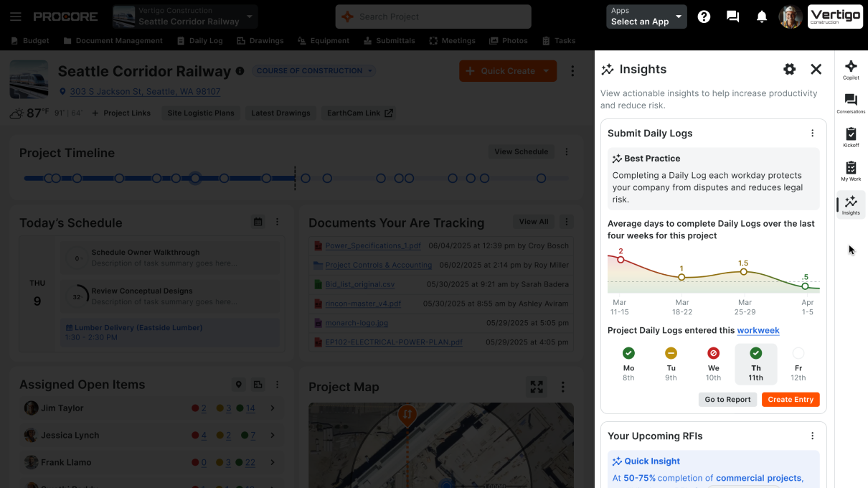The image size is (868, 488).
Task: Open the Conversations panel
Action: point(850,100)
